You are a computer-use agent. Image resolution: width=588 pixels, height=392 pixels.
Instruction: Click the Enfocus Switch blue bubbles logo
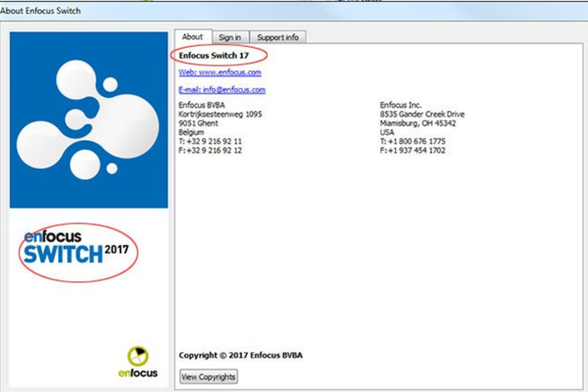[x=89, y=120]
